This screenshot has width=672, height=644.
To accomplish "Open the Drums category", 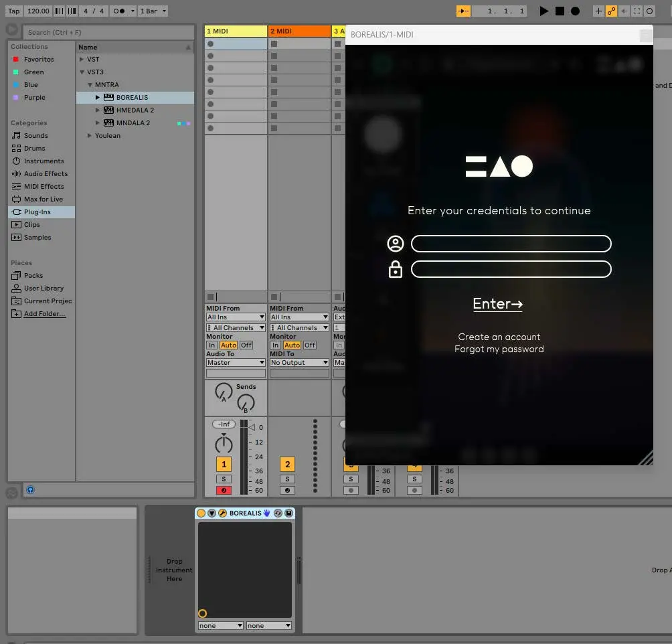I will tap(34, 149).
